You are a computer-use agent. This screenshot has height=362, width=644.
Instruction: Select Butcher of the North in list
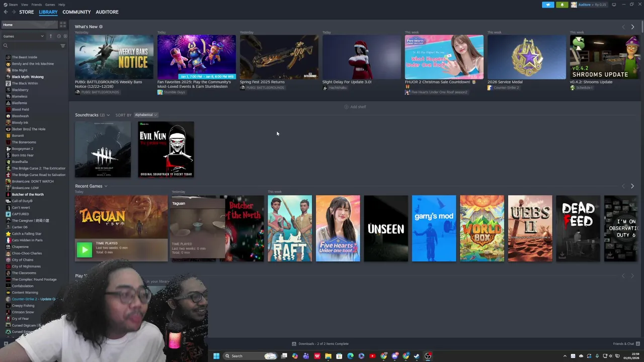(x=28, y=195)
